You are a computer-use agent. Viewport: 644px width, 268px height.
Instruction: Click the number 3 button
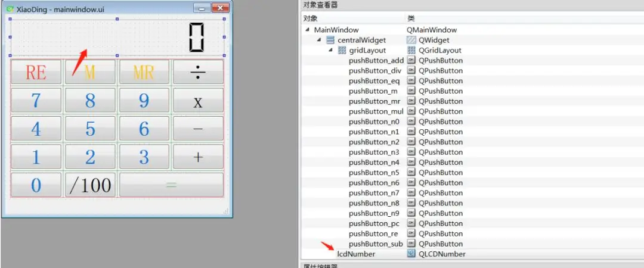[144, 157]
